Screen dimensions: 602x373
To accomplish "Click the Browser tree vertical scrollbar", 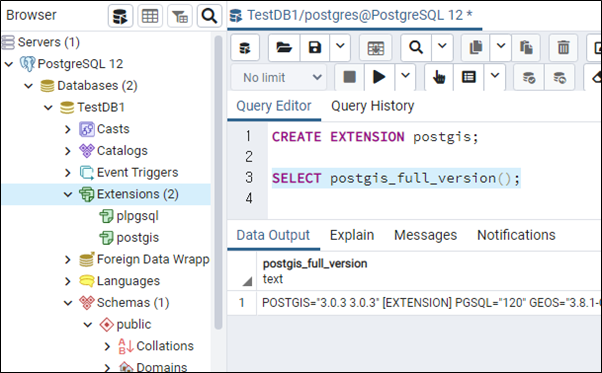I will coord(218,182).
